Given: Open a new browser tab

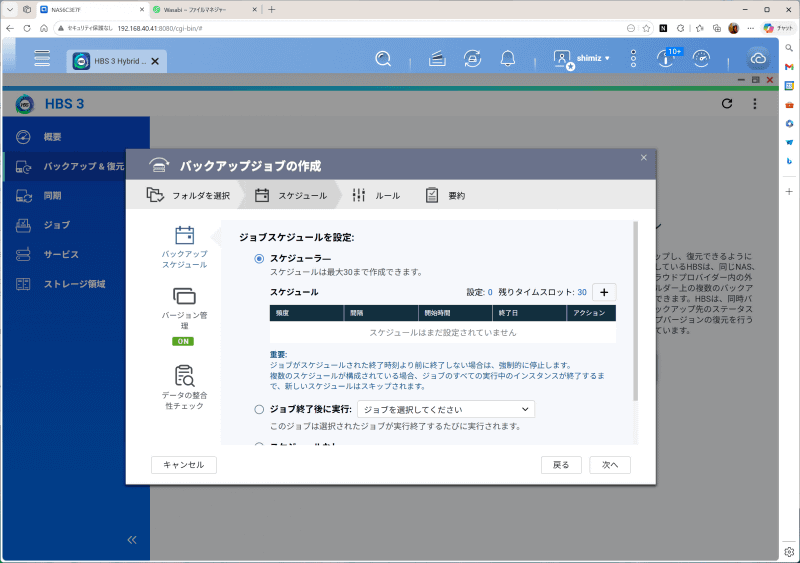Looking at the screenshot, I should [271, 10].
